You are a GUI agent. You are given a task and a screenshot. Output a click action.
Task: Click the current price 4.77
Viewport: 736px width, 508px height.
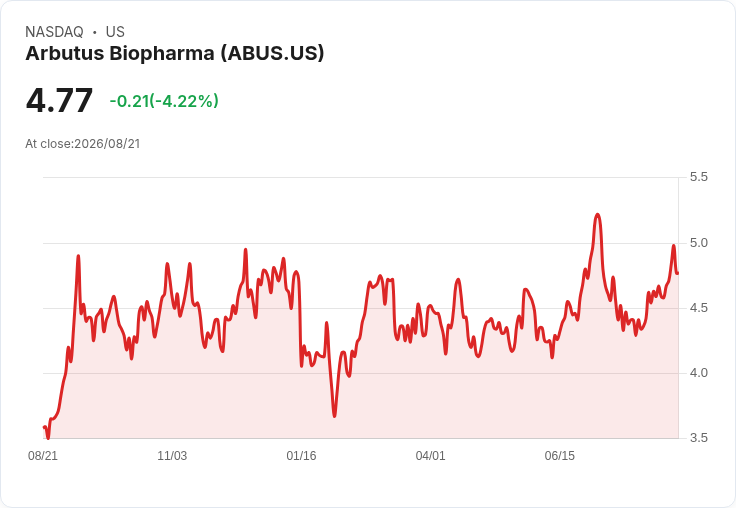59,101
